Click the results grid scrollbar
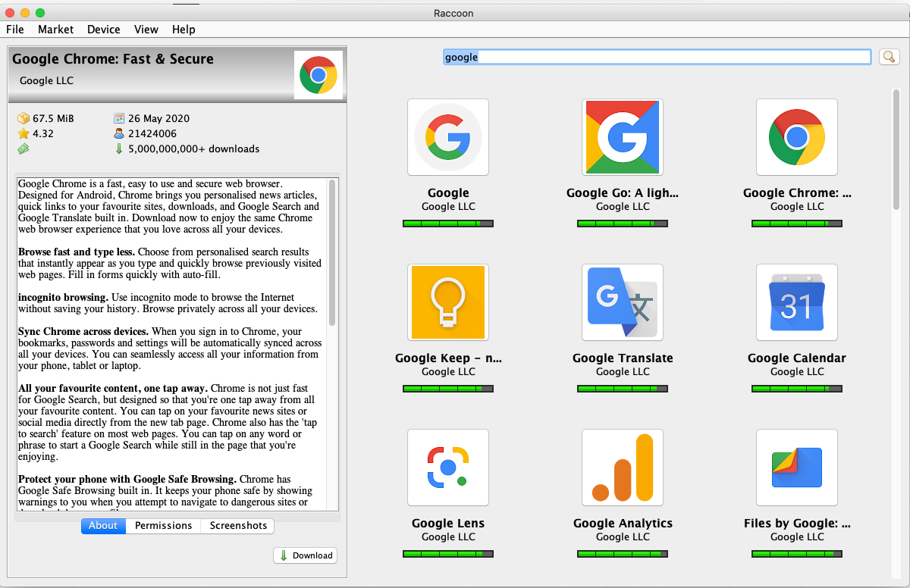The image size is (910, 588). point(896,152)
